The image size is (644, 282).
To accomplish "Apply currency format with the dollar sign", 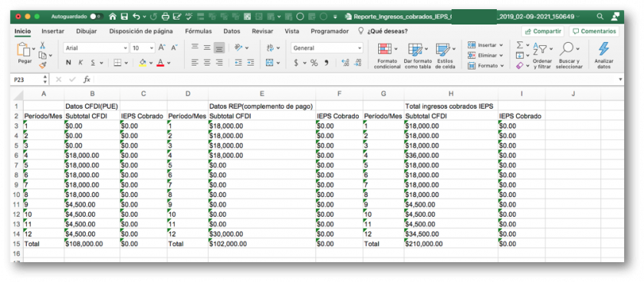I will point(296,63).
